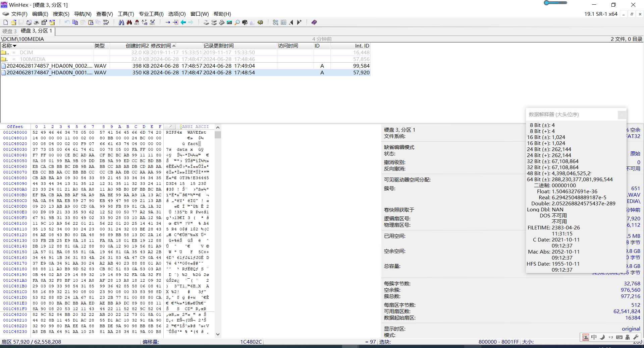Click the yellow gear options icon

point(260,22)
